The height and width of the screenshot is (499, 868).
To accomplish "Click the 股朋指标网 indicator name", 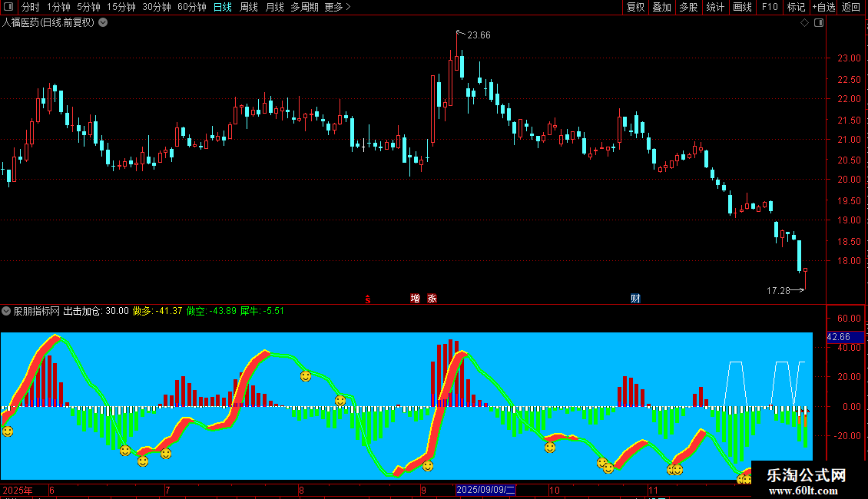I will click(37, 311).
